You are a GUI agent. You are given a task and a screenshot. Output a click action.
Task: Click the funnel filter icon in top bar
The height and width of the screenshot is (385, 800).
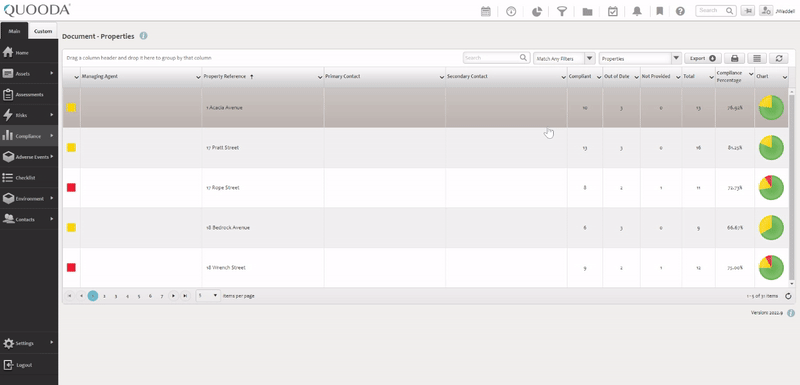[x=562, y=11]
